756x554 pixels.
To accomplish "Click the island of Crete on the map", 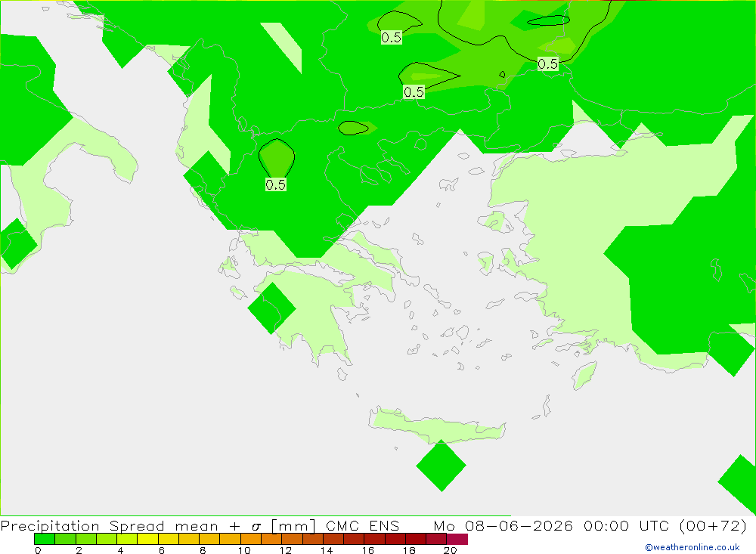I will click(x=437, y=426).
